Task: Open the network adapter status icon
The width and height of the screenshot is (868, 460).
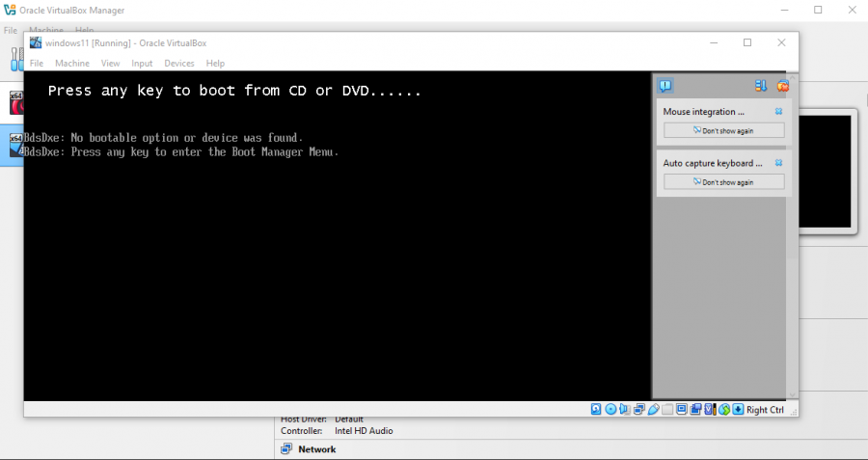Action: coord(638,409)
